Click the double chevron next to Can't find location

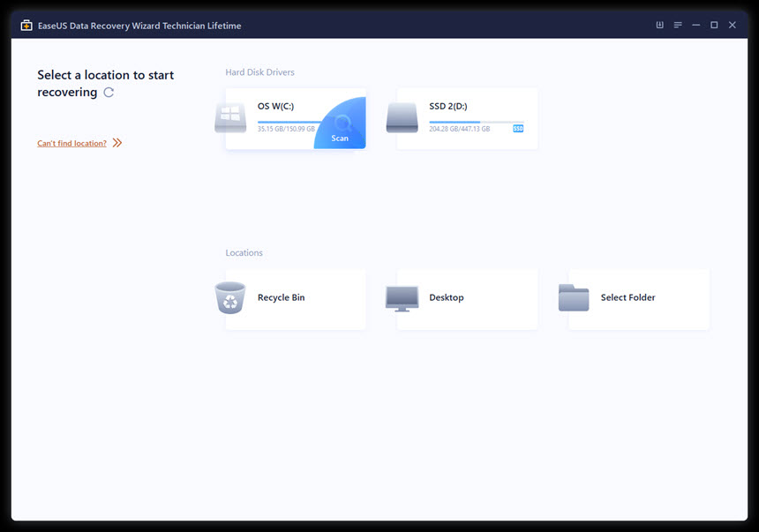(x=117, y=143)
